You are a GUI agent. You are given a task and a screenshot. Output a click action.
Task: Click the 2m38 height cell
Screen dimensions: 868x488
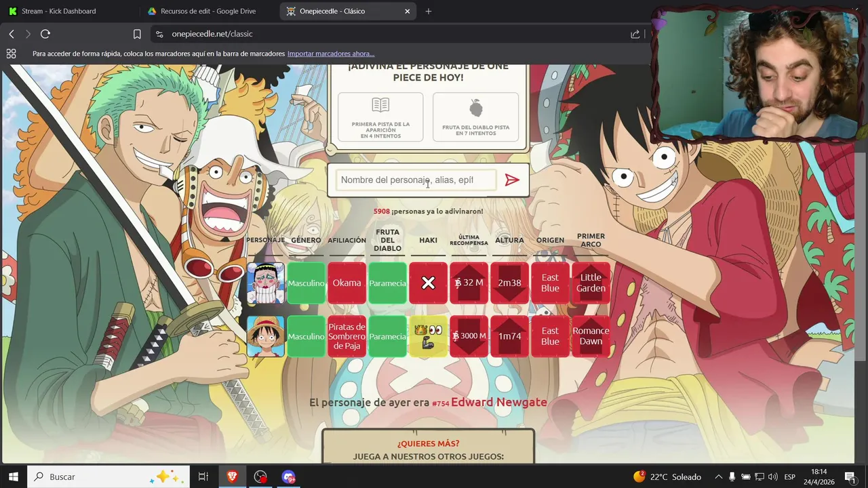509,283
